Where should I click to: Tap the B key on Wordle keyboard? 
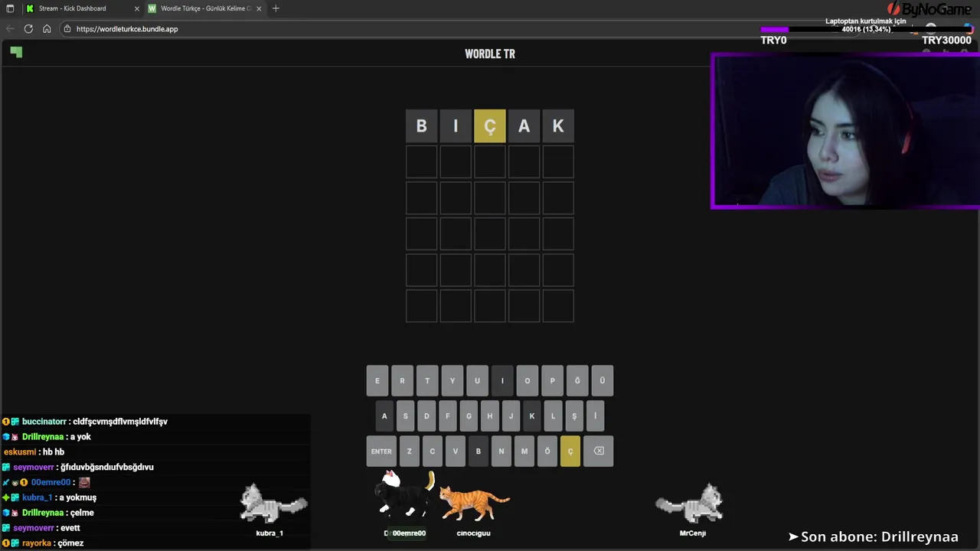[478, 451]
